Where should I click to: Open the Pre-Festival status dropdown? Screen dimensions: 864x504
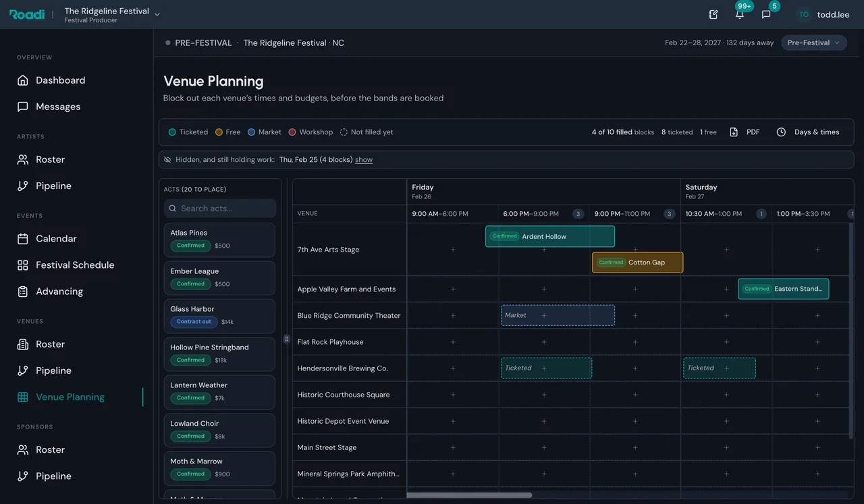click(814, 43)
